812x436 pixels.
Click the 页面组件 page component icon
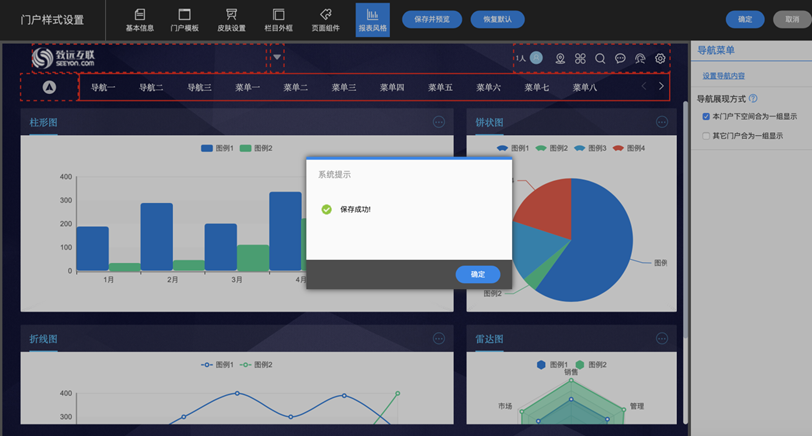[325, 19]
